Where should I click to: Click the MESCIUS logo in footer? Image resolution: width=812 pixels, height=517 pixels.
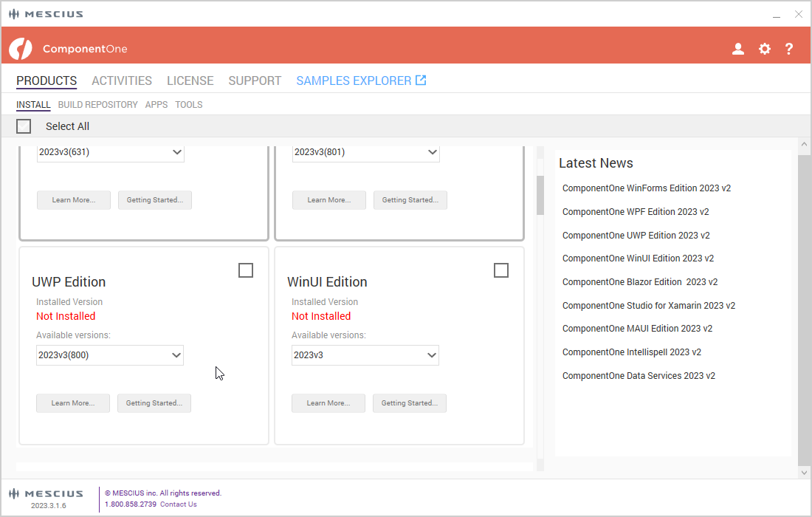pyautogui.click(x=46, y=493)
